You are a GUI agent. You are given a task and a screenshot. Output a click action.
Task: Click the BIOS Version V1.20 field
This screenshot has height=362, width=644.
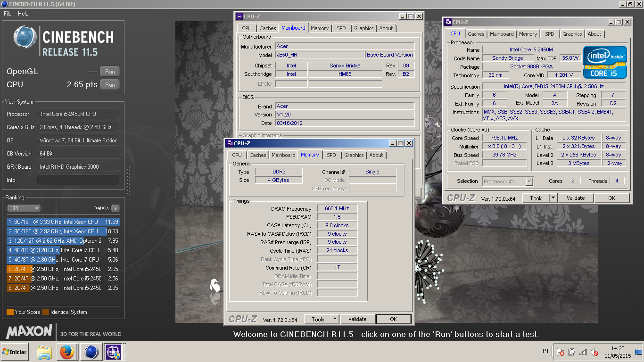pyautogui.click(x=345, y=115)
